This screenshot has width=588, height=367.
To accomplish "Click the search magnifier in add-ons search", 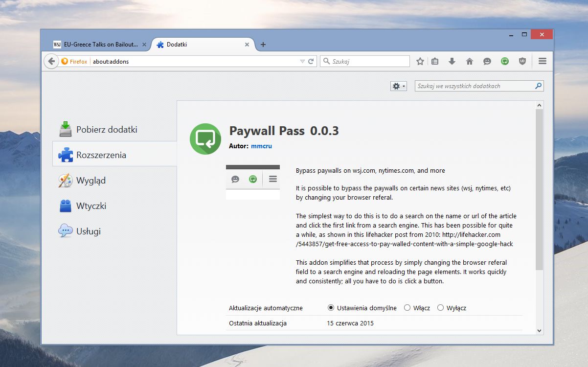I will 538,86.
